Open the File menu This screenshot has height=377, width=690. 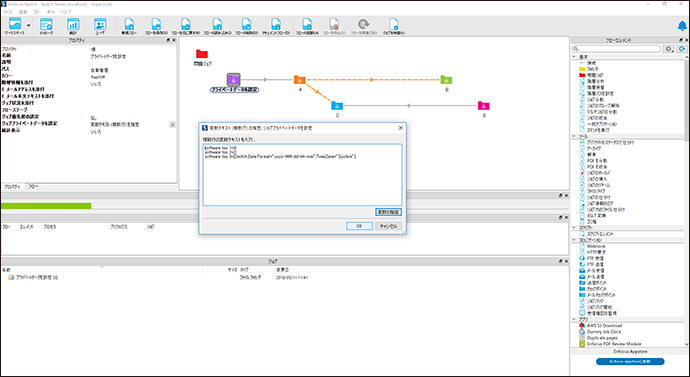tap(7, 12)
